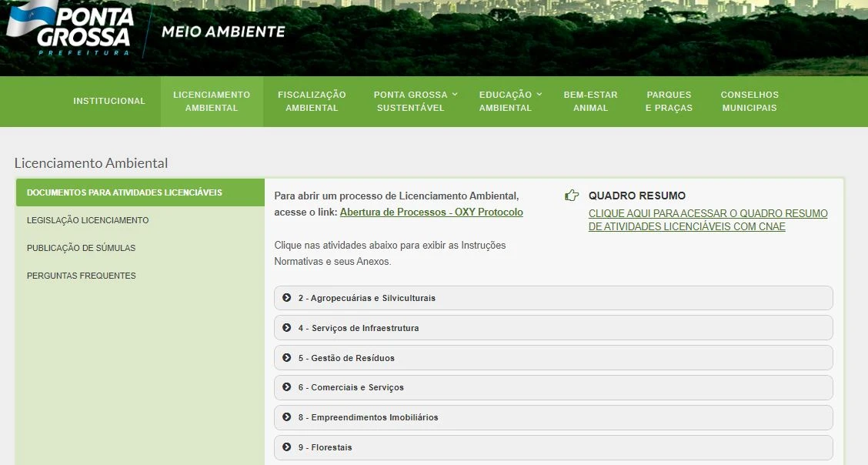Open the Abertura de Processos - OXY Protocolo link
Viewport: 868px width, 465px height.
(x=431, y=212)
